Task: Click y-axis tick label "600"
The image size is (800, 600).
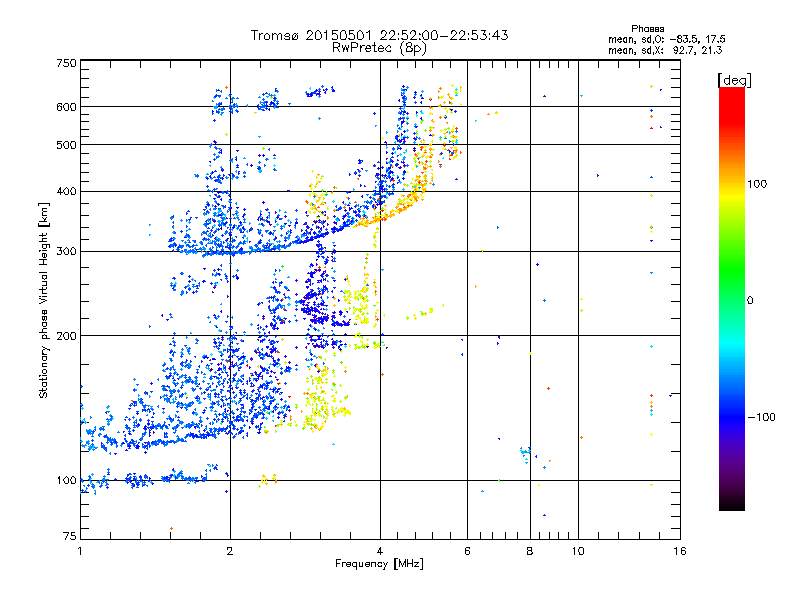Action: (x=66, y=107)
